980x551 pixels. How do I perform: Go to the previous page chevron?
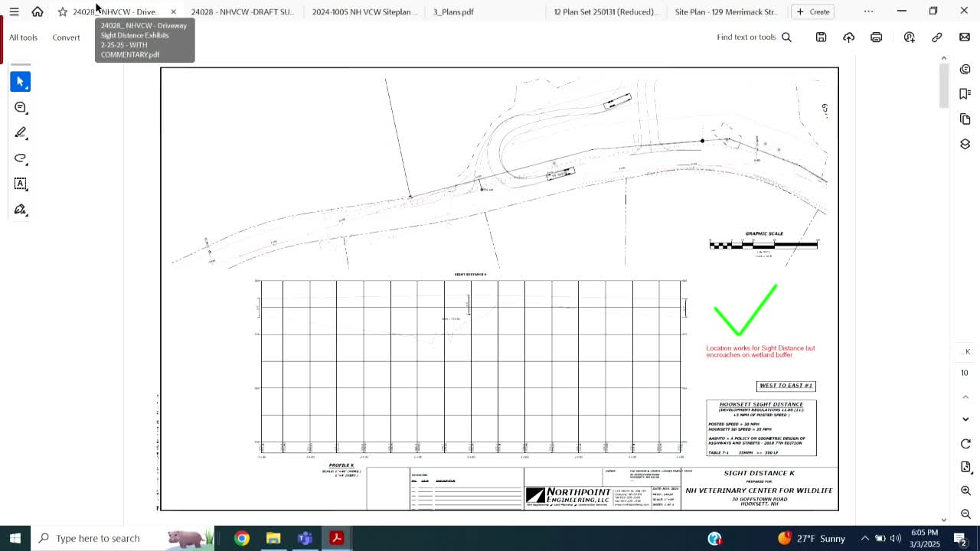coord(965,396)
